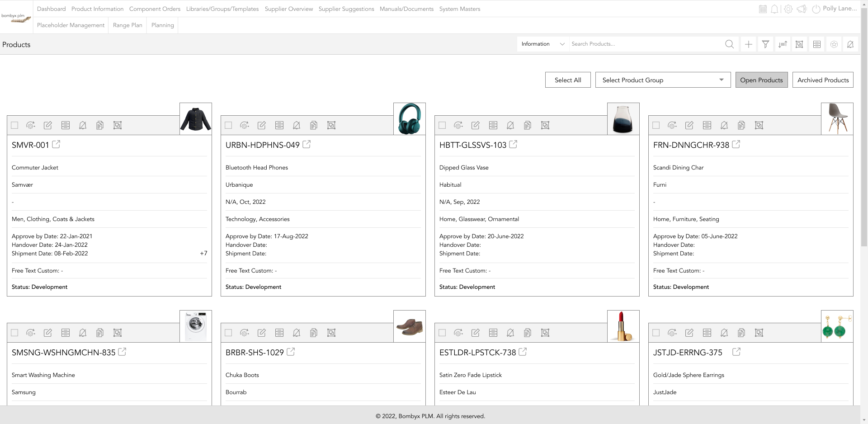Tick the SMVR-001 card checkbox
Screen dimensions: 868x424
click(x=14, y=125)
